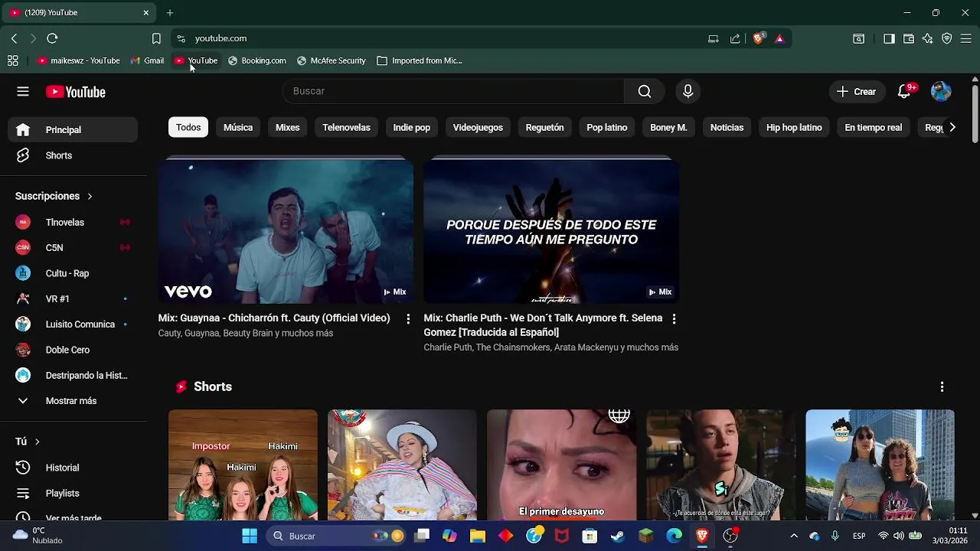Open the Impostor Hakimi short
This screenshot has width=980, height=551.
(x=243, y=465)
